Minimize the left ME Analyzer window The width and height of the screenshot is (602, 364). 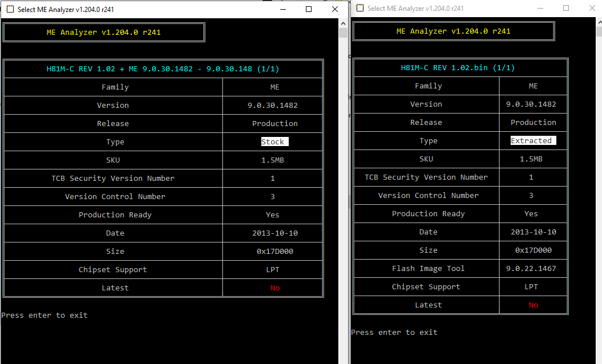(x=283, y=9)
